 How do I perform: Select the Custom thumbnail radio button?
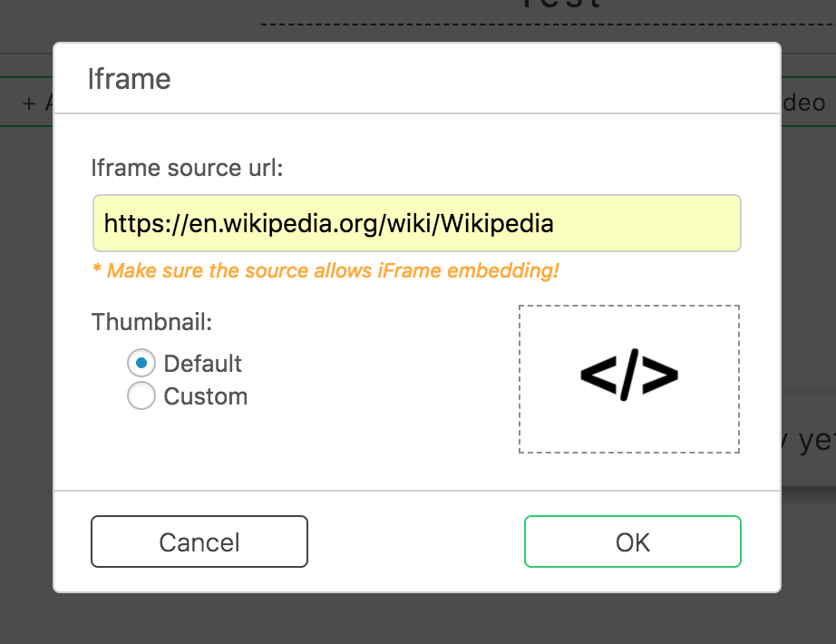141,396
